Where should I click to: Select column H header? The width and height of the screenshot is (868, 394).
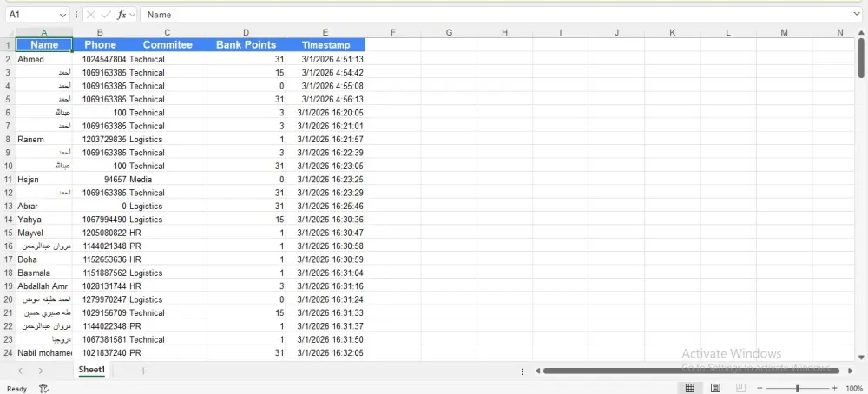click(505, 33)
